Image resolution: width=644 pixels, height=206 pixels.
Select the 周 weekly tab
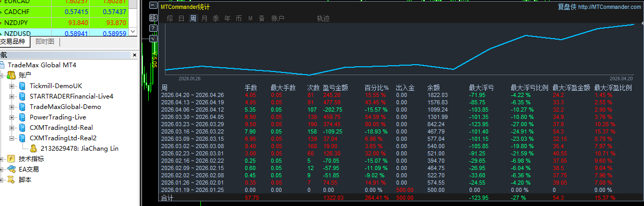click(193, 18)
